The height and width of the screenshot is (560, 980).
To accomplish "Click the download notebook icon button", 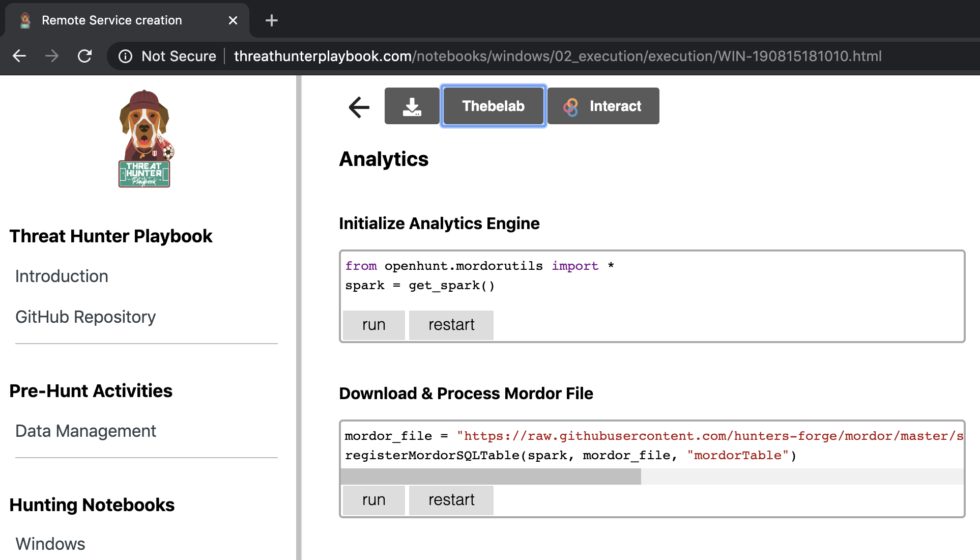I will coord(412,106).
